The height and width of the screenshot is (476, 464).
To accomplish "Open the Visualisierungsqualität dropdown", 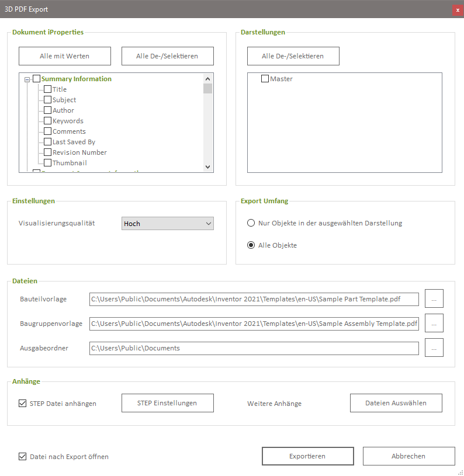I will tap(168, 223).
